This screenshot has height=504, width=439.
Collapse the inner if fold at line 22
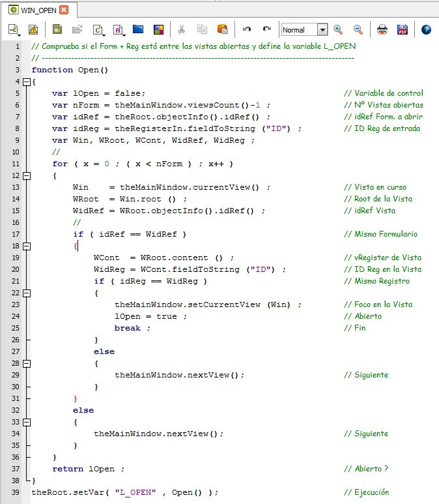[27, 293]
